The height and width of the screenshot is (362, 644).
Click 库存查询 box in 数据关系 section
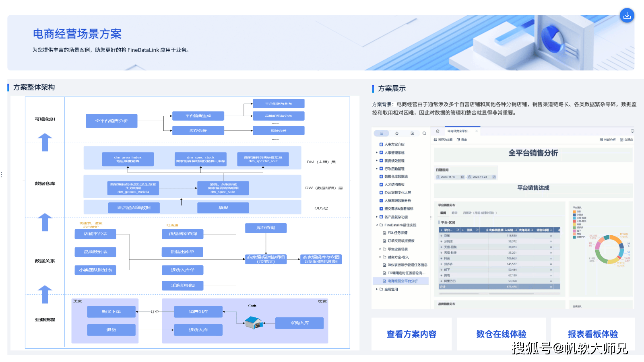266,228
